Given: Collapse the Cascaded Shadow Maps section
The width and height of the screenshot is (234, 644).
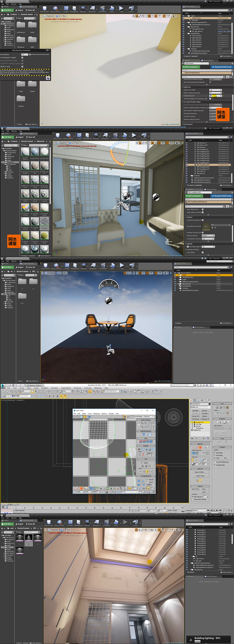Looking at the screenshot, I should coord(183,102).
